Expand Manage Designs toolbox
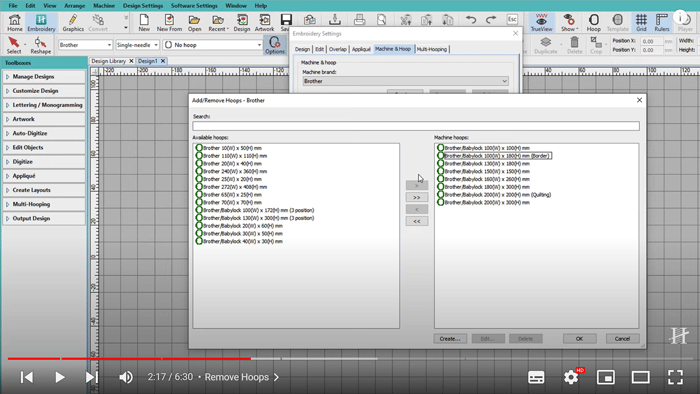Screen dimensions: 700x394 (x=44, y=77)
